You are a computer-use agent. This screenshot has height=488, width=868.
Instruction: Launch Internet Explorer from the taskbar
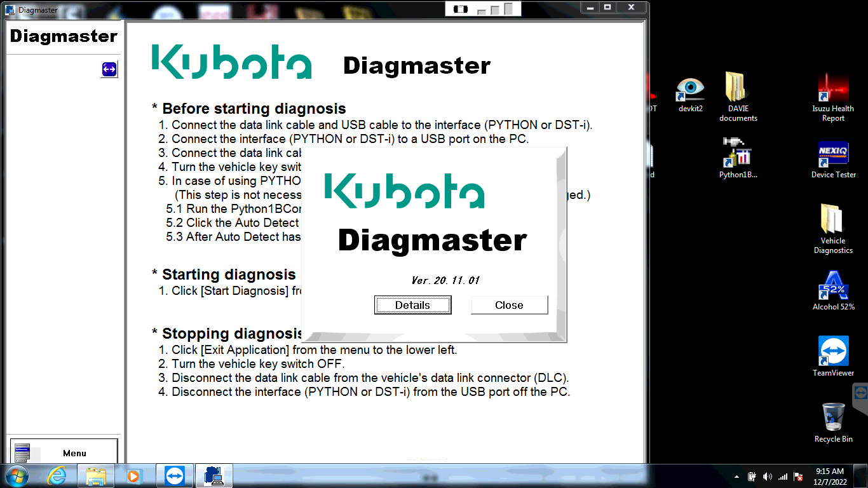point(57,475)
